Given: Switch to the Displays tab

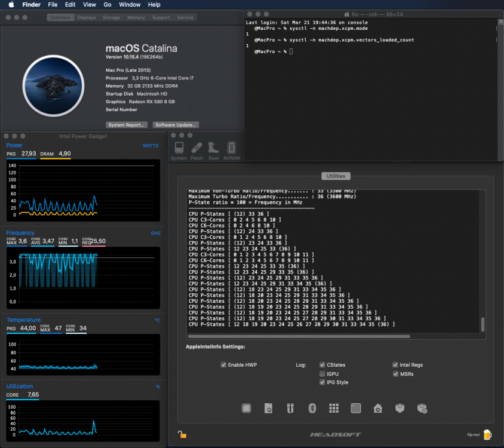Looking at the screenshot, I should coord(87,17).
